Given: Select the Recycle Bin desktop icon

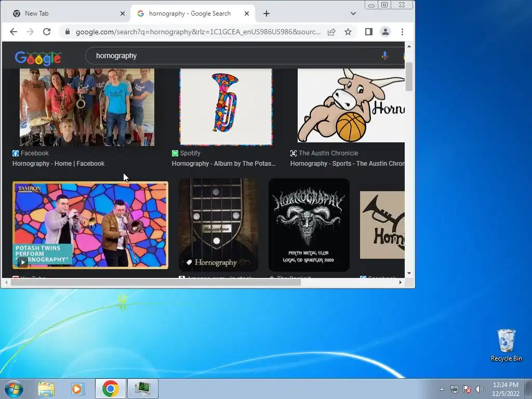Looking at the screenshot, I should (506, 345).
